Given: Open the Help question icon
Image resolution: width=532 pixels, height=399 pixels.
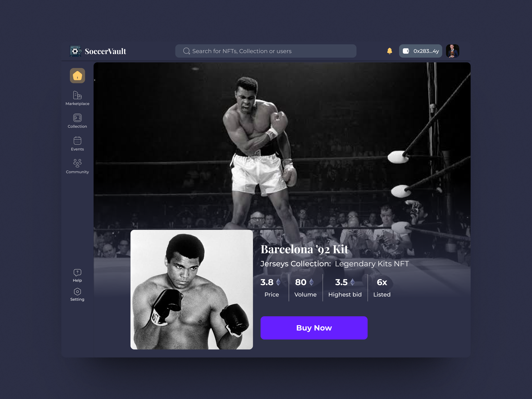Looking at the screenshot, I should pos(77,273).
